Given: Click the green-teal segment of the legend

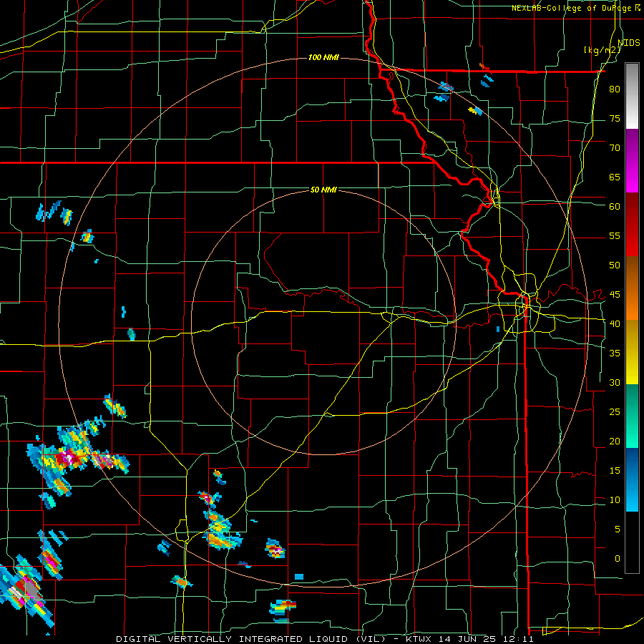Looking at the screenshot, I should (x=632, y=416).
